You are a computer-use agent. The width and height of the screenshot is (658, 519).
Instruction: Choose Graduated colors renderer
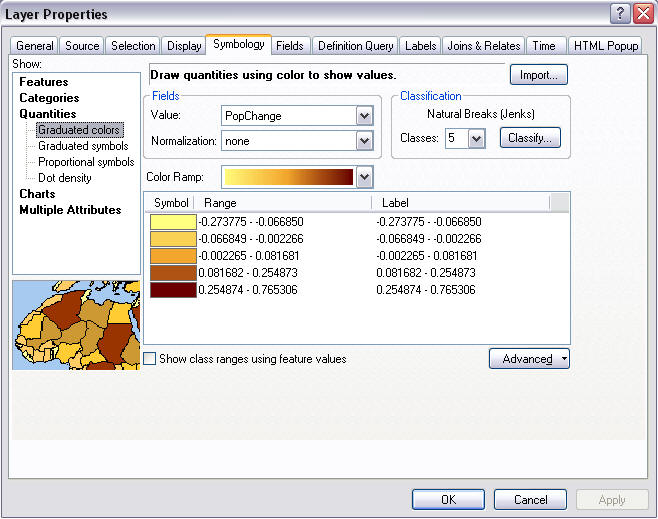click(x=79, y=130)
